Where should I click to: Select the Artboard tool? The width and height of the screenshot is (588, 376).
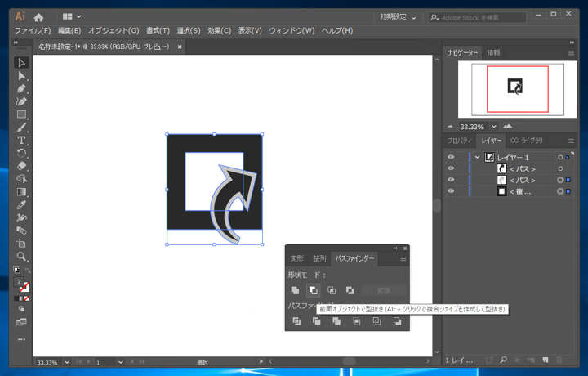click(x=21, y=243)
